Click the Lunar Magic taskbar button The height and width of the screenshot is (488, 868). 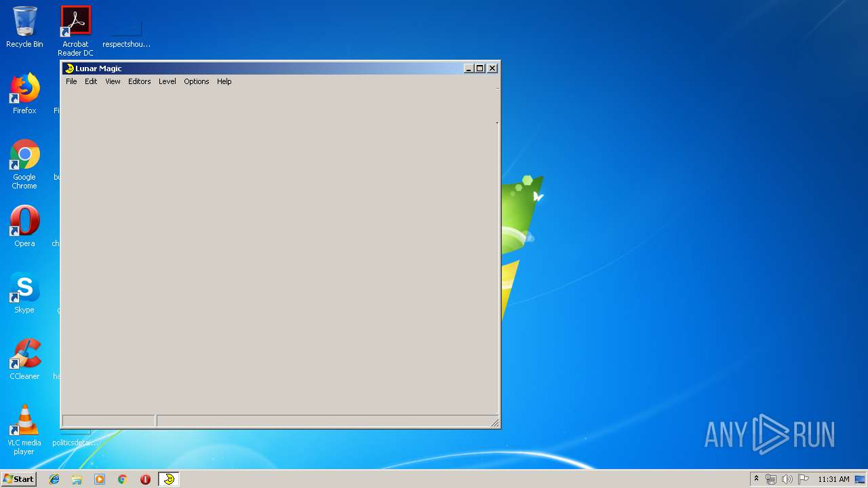(169, 479)
